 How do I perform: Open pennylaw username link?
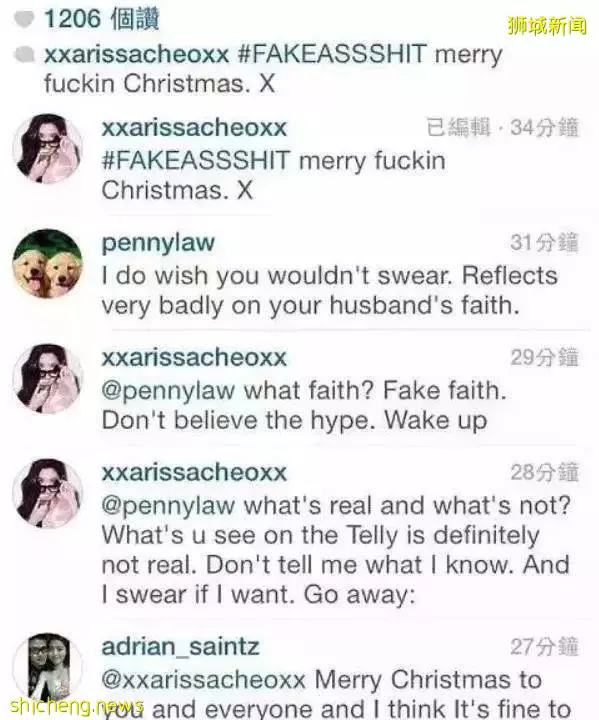tap(158, 243)
